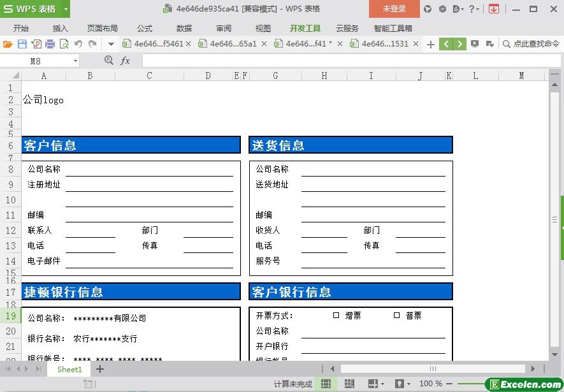This screenshot has width=564, height=392.
Task: Open a new document tab with plus
Action: pyautogui.click(x=431, y=44)
